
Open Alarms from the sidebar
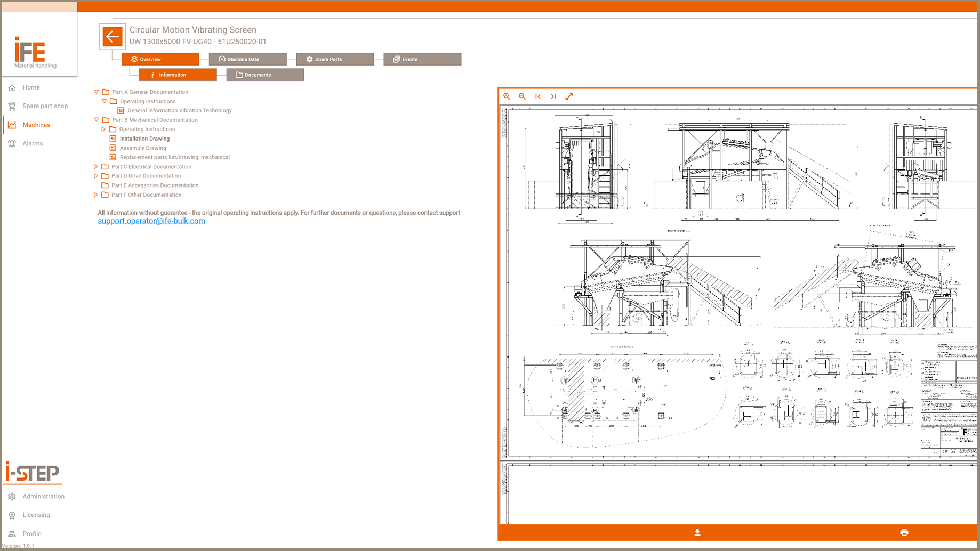[x=33, y=143]
